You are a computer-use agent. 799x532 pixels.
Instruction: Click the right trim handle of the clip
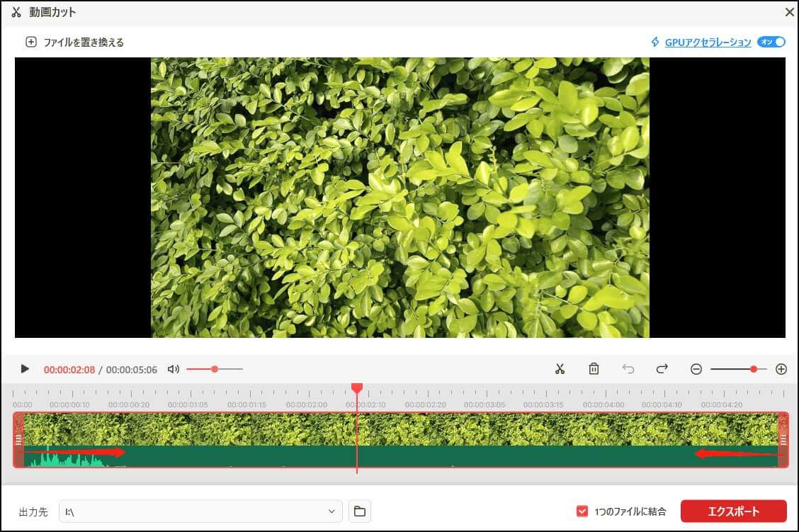click(783, 440)
